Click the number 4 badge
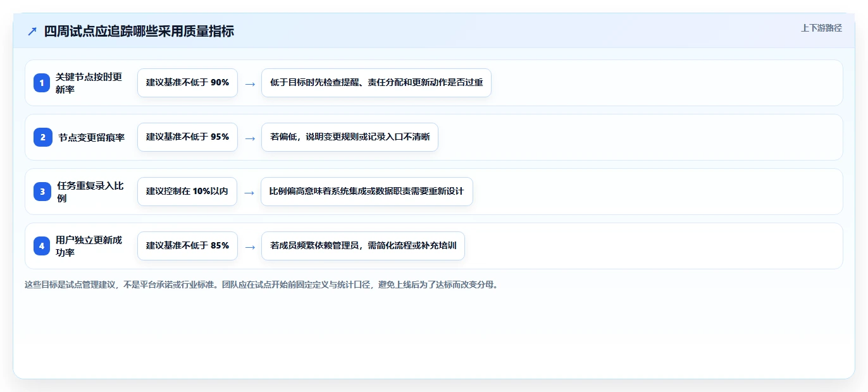 point(42,246)
